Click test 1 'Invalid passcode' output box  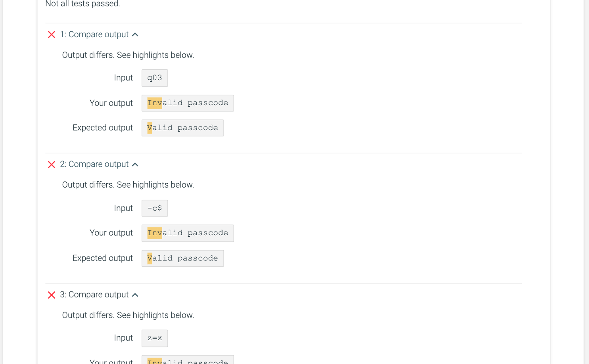pyautogui.click(x=188, y=103)
